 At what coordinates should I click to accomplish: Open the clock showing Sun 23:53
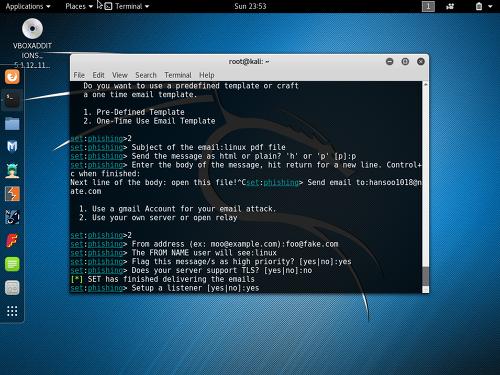click(x=250, y=6)
